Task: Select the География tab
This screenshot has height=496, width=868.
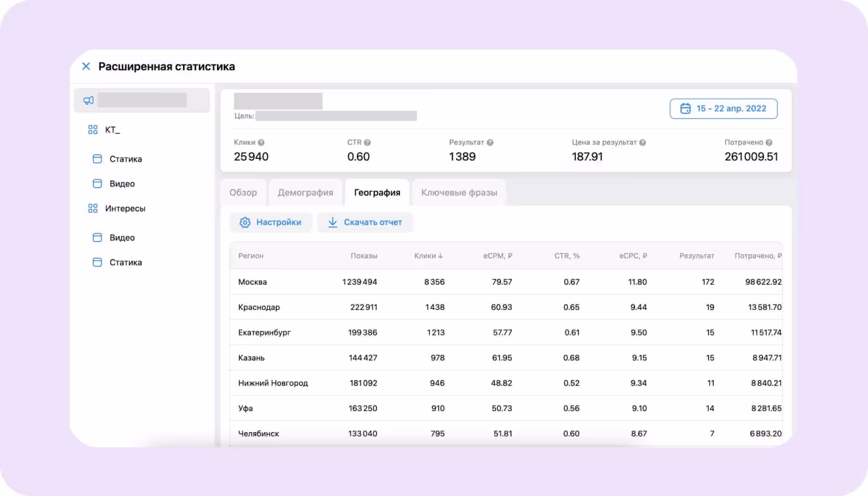Action: pyautogui.click(x=377, y=192)
